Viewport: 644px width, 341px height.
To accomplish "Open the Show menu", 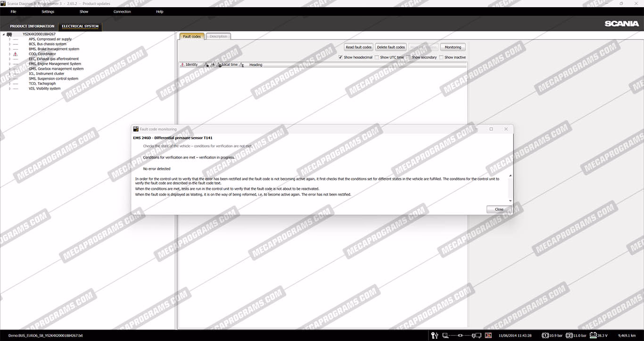I will click(84, 12).
